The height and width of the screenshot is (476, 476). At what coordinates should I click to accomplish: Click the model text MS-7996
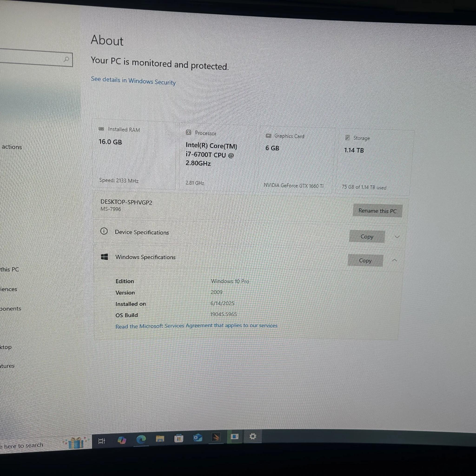click(x=111, y=209)
